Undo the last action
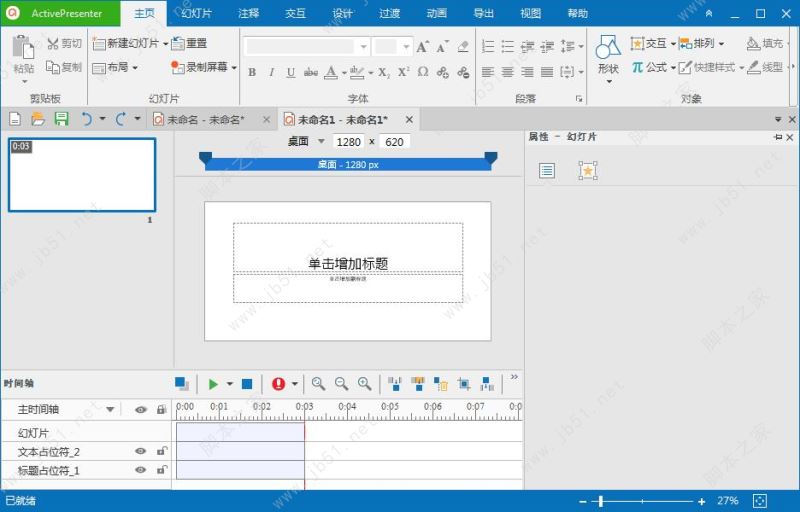The image size is (800, 512). pyautogui.click(x=87, y=119)
